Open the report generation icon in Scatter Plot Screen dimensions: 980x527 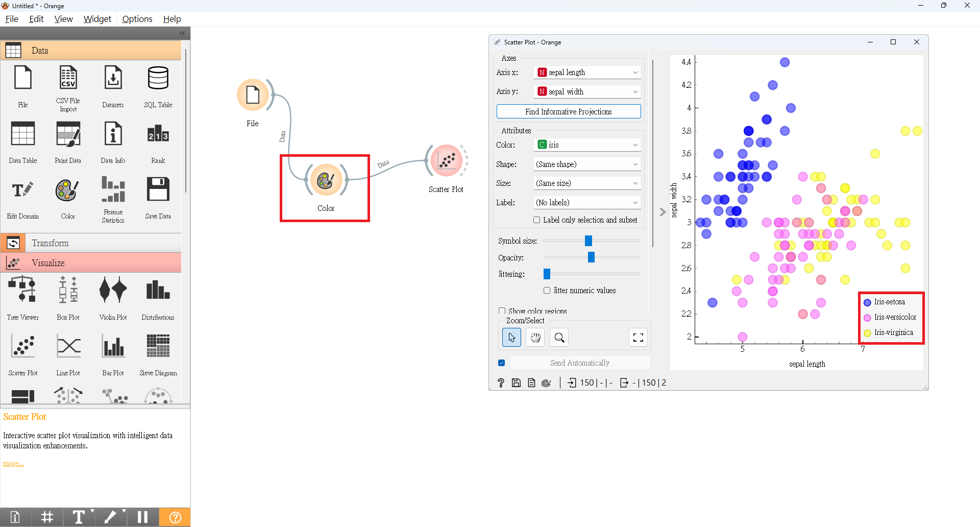tap(531, 382)
